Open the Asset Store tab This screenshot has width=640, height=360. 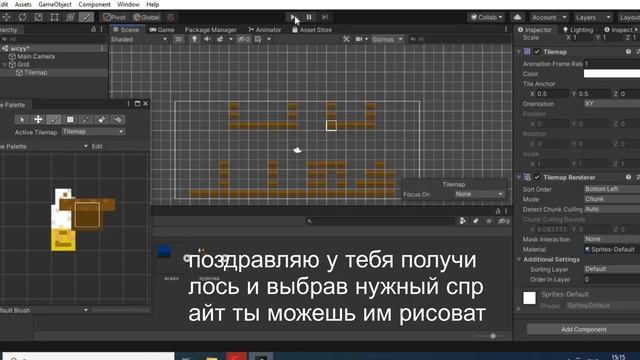click(x=312, y=30)
